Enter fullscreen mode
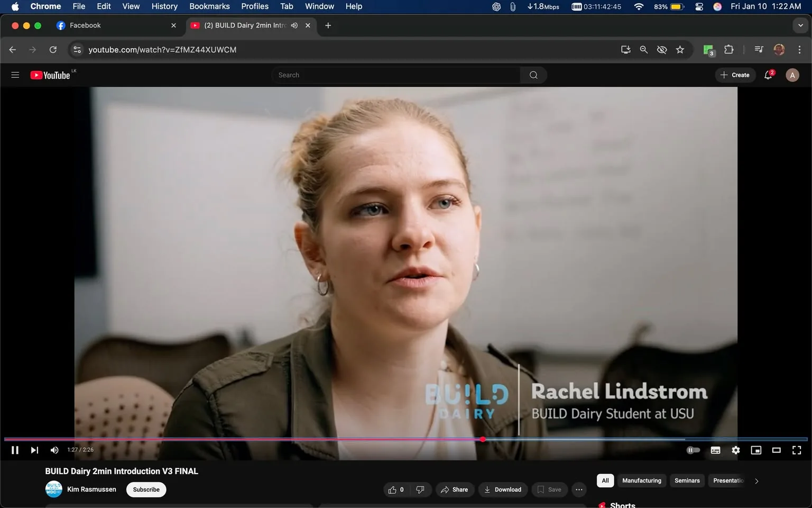 click(796, 450)
